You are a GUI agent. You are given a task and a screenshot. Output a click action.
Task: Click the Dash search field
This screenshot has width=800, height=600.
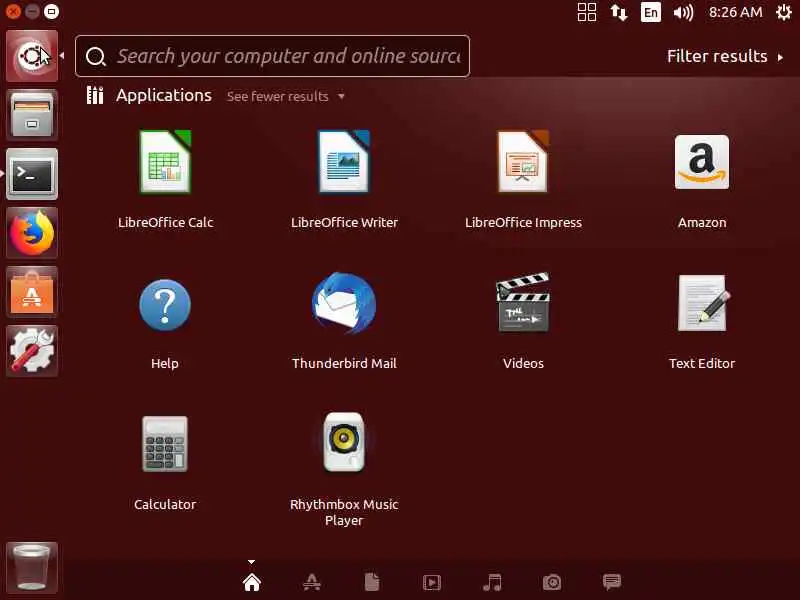(272, 56)
